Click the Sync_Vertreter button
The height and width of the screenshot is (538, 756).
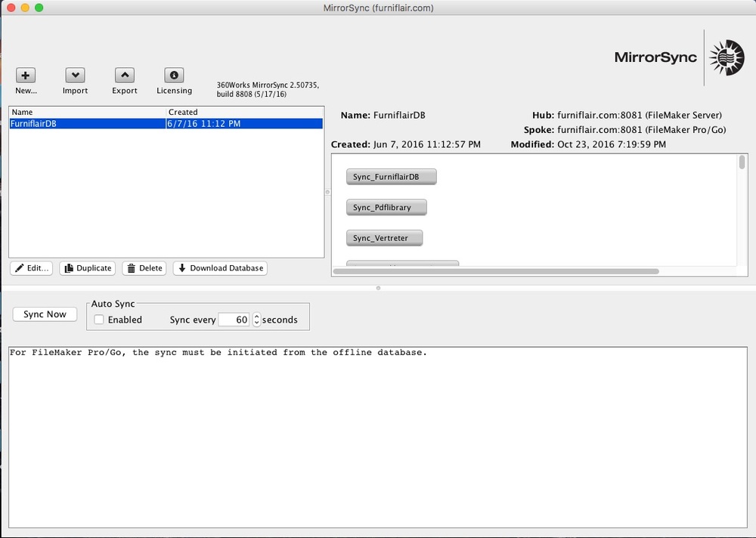[385, 238]
